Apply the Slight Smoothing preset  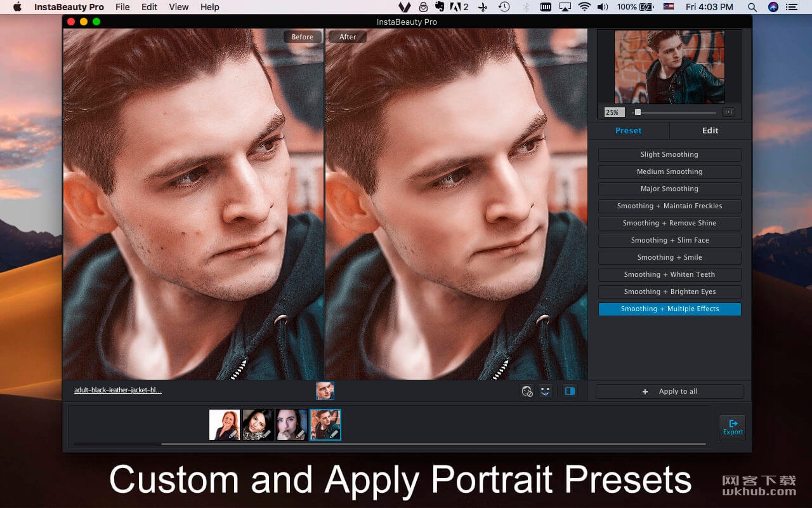669,154
